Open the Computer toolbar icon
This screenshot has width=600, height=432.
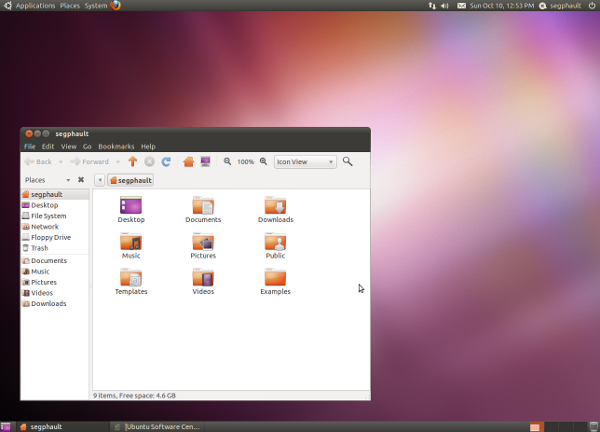(205, 161)
